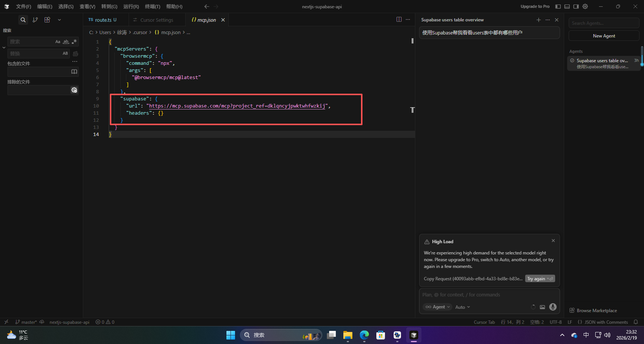
Task: Open the Agent mode dropdown
Action: pyautogui.click(x=437, y=307)
